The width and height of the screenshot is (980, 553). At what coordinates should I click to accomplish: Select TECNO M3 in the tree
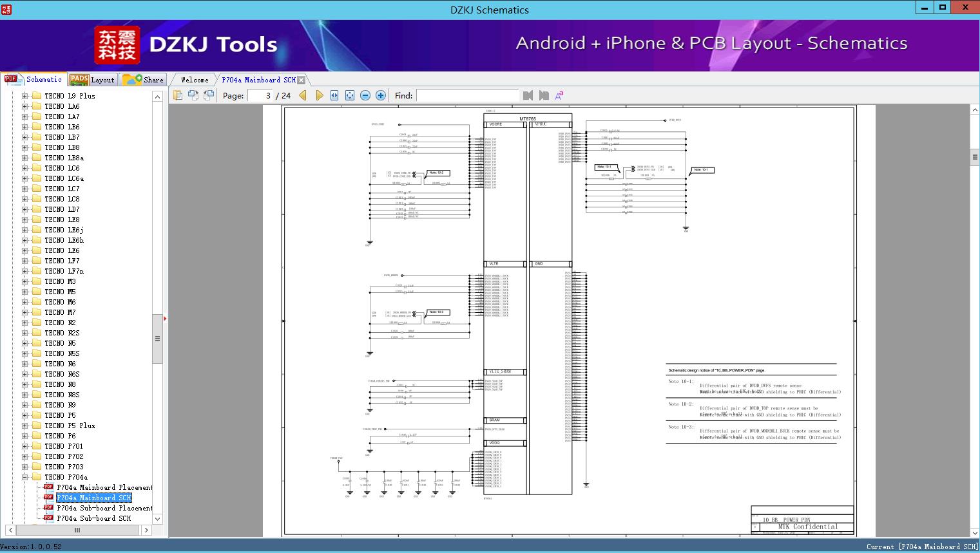tap(60, 281)
